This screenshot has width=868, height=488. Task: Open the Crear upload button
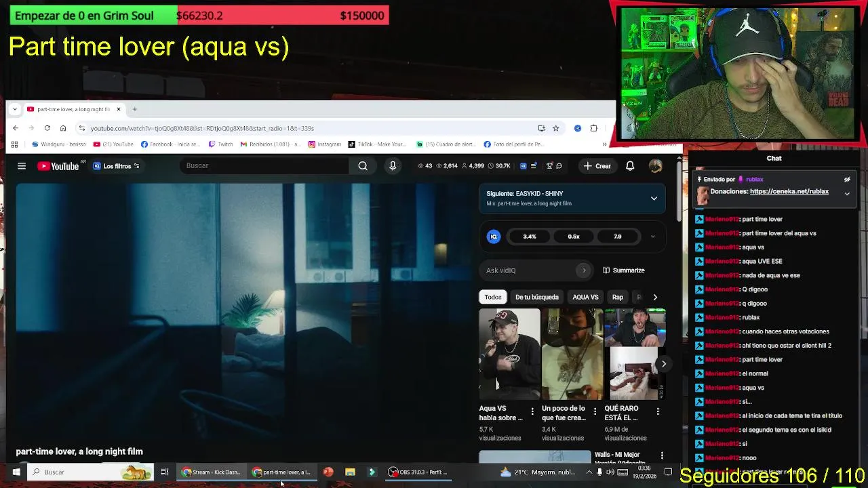pos(597,166)
